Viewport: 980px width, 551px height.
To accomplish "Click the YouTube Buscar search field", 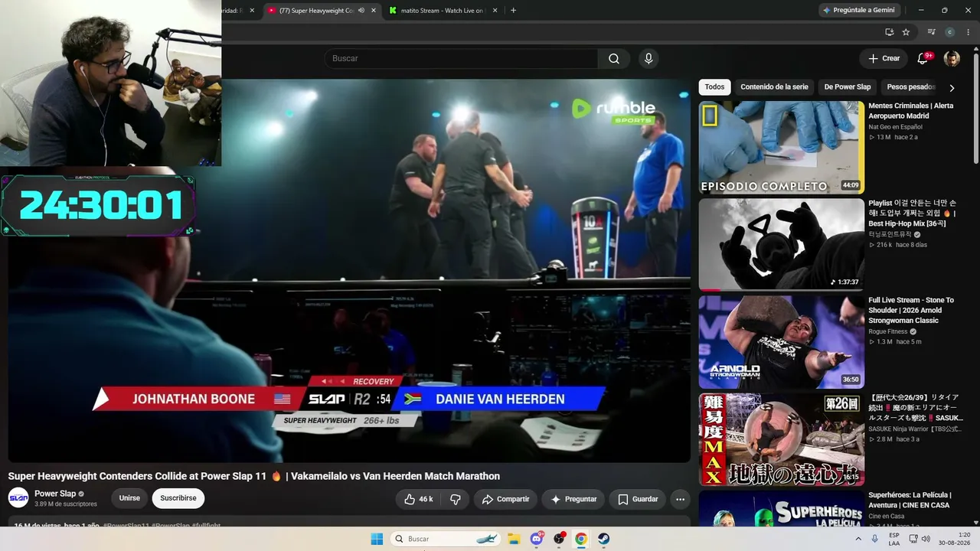I will click(461, 59).
